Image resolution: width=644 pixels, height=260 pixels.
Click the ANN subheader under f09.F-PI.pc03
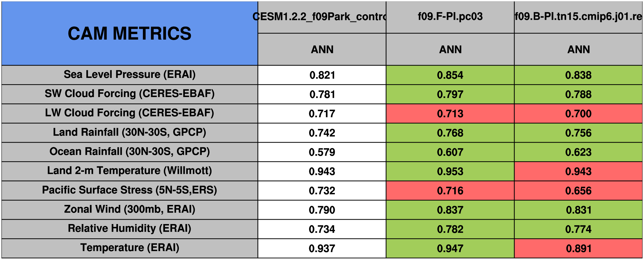450,49
